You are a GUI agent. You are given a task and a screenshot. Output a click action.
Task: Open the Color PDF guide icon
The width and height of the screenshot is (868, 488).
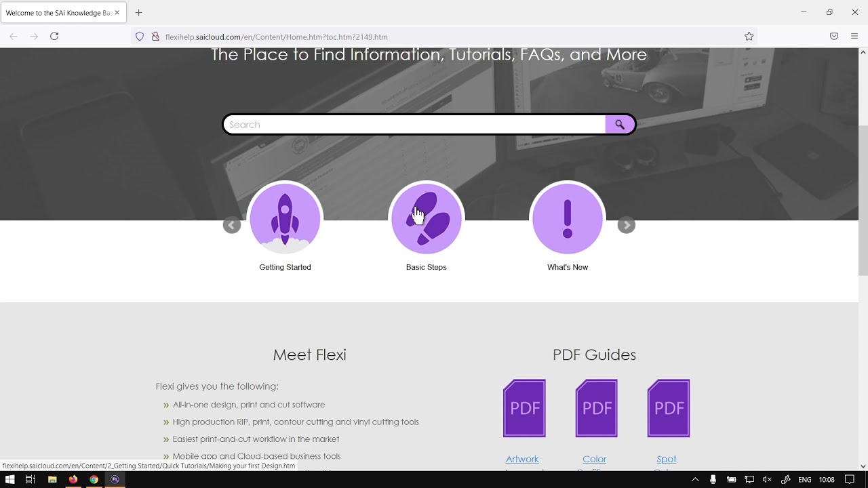pyautogui.click(x=597, y=408)
